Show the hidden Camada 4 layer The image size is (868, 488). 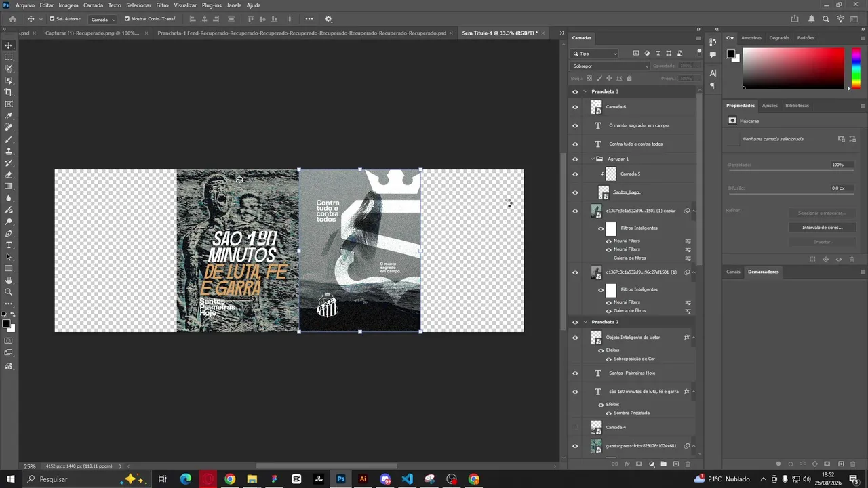click(x=575, y=427)
